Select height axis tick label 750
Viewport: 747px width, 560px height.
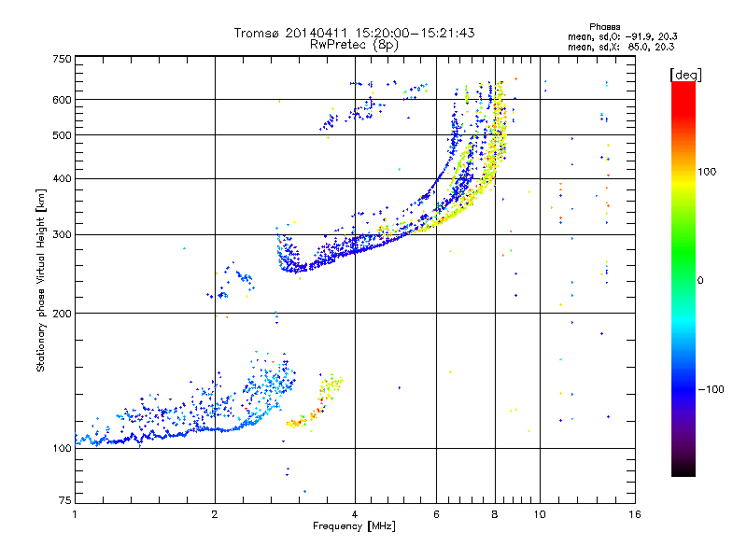pyautogui.click(x=62, y=59)
